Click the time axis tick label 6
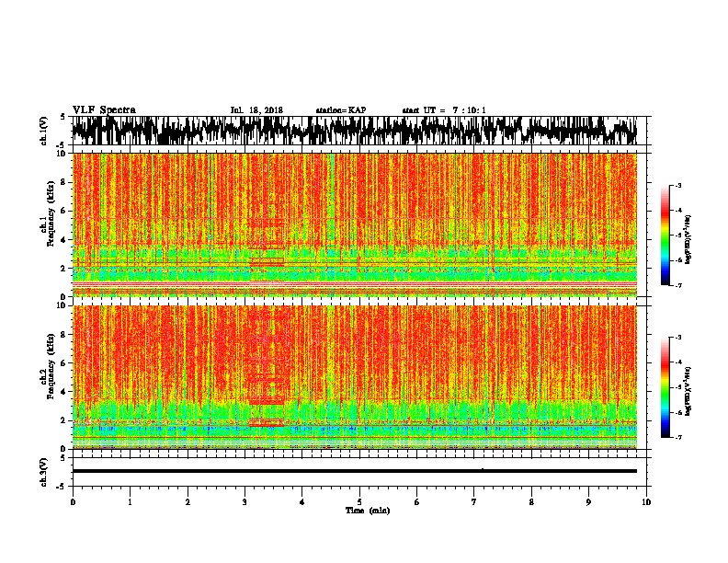The height and width of the screenshot is (563, 728). tap(417, 502)
